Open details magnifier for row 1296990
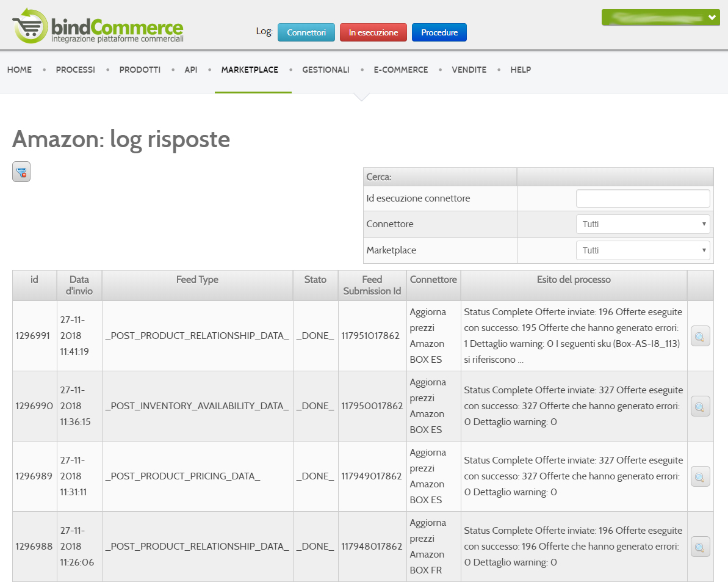Viewport: 728px width, 582px height. 700,407
